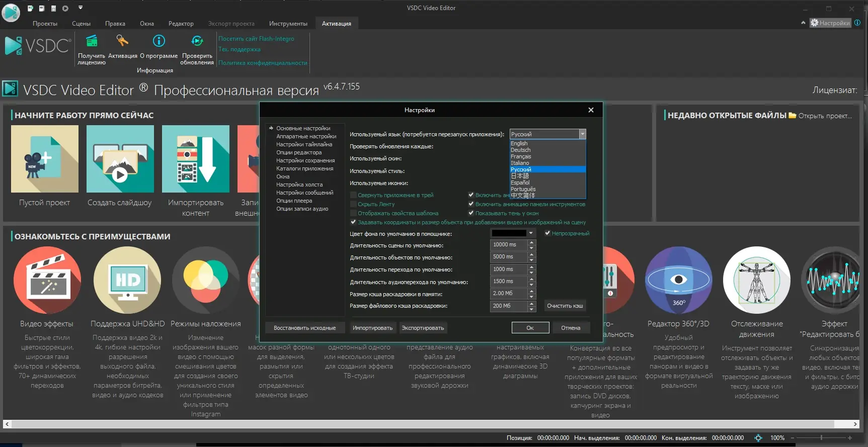This screenshot has height=447, width=868.
Task: Click the Получить лицензию icon
Action: [x=92, y=41]
